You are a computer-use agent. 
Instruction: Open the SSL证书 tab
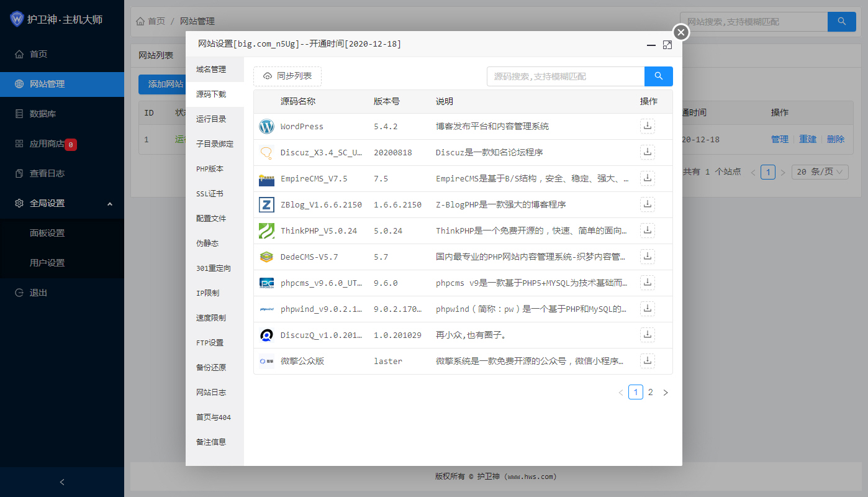pyautogui.click(x=215, y=194)
